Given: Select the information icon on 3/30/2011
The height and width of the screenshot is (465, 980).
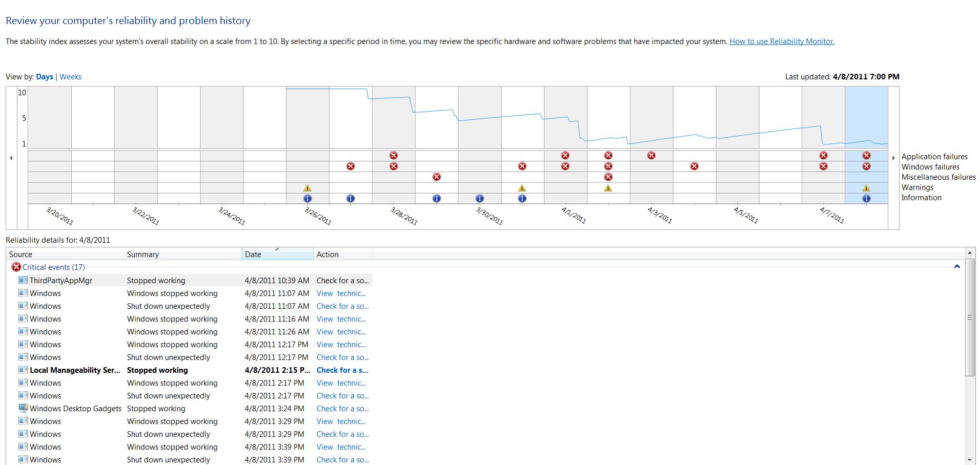Looking at the screenshot, I should [479, 198].
